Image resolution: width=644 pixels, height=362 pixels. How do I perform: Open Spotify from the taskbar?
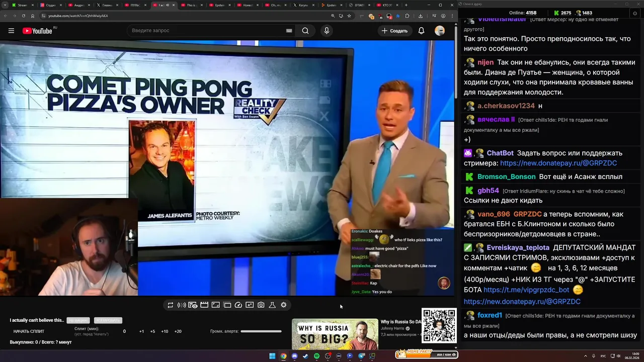(316, 356)
